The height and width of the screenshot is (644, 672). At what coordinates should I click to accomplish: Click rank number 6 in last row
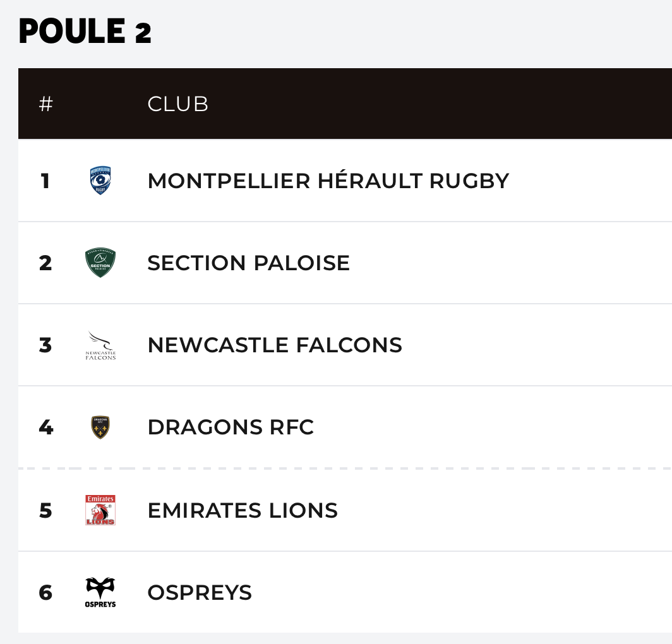[45, 593]
